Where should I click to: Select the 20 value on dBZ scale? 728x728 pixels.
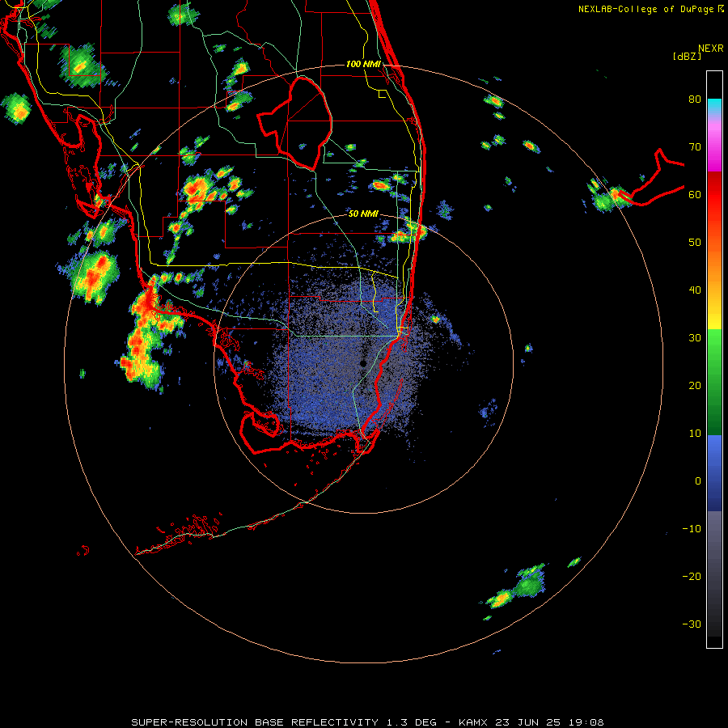695,385
